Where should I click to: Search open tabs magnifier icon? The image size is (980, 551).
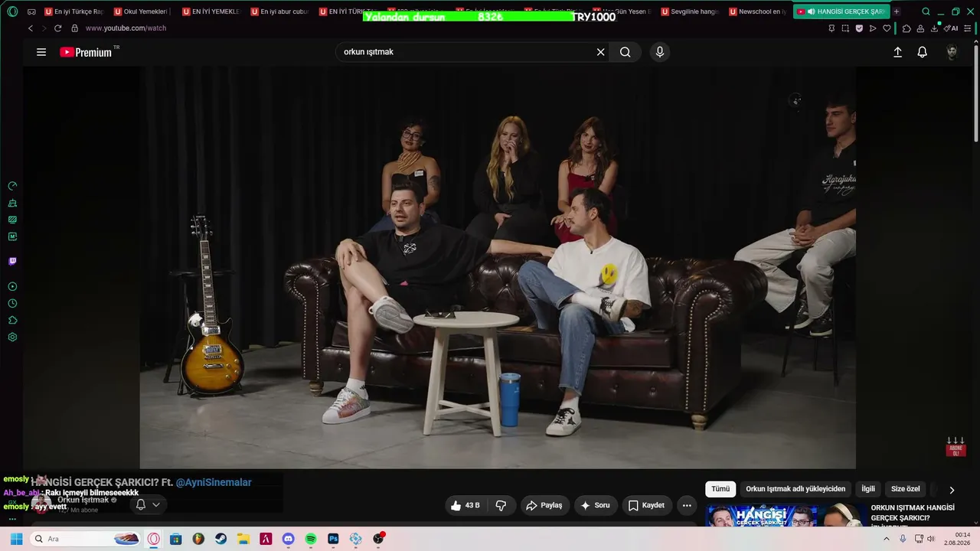(x=926, y=11)
